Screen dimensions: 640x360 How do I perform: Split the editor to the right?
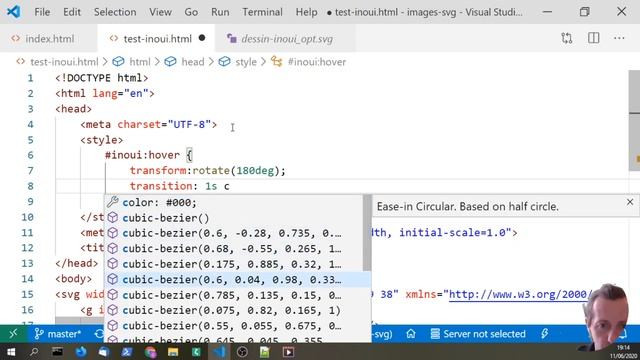(x=593, y=38)
